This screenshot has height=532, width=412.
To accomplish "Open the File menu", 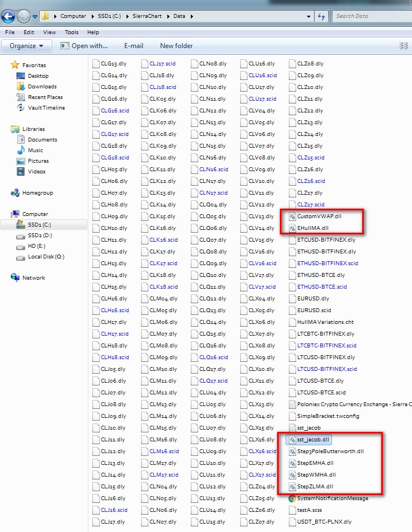I will (x=10, y=32).
